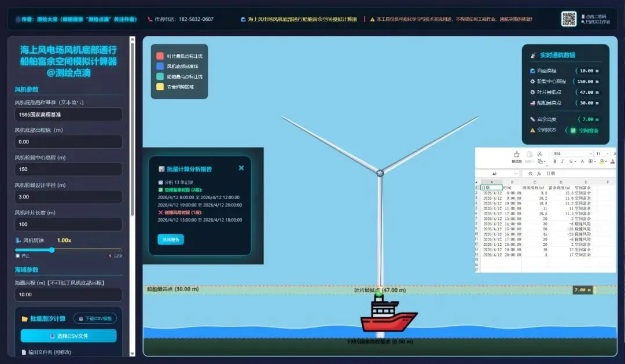Focus the sea surface elevation field showing 10.00
This screenshot has height=364, width=625.
(x=68, y=294)
